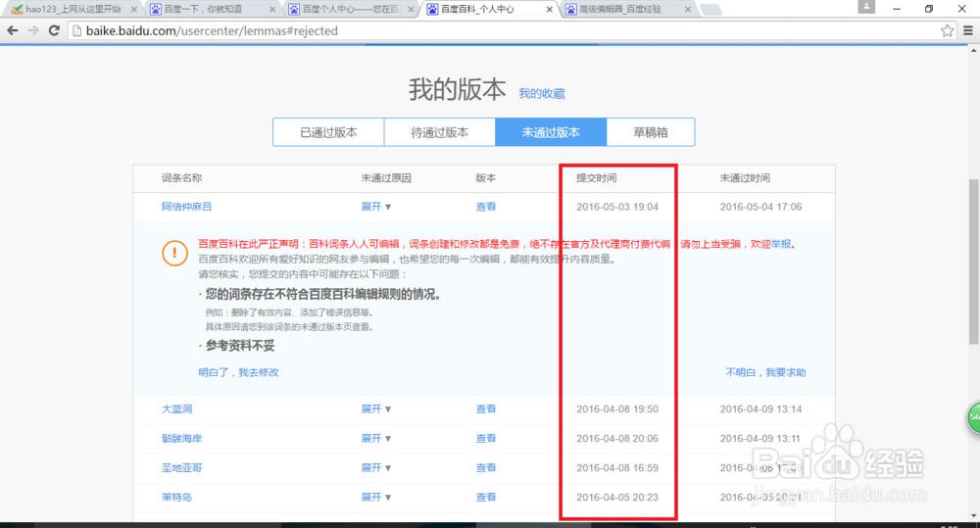Image resolution: width=980 pixels, height=528 pixels.
Task: Open the 骷髅海岸 entry link
Action: point(181,439)
